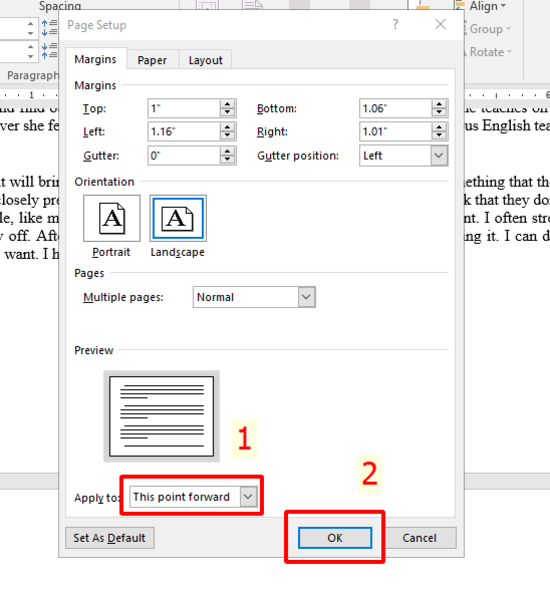Decrease the Bottom margin with down arrow
The width and height of the screenshot is (550, 591).
[439, 113]
